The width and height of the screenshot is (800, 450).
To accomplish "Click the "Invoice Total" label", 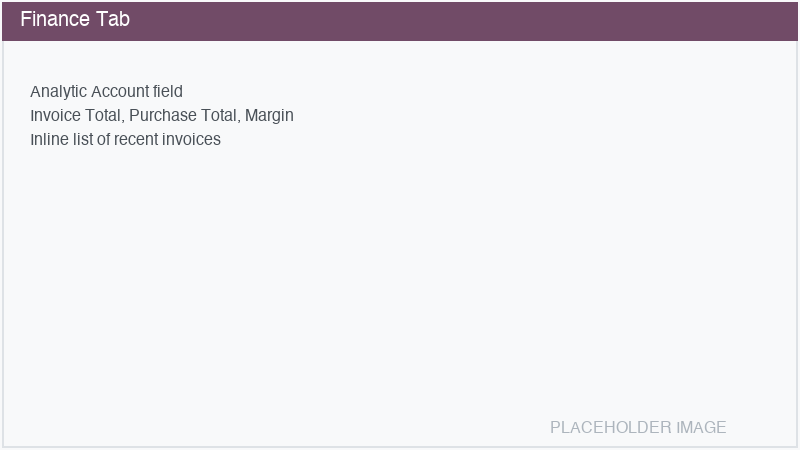I will (76, 116).
